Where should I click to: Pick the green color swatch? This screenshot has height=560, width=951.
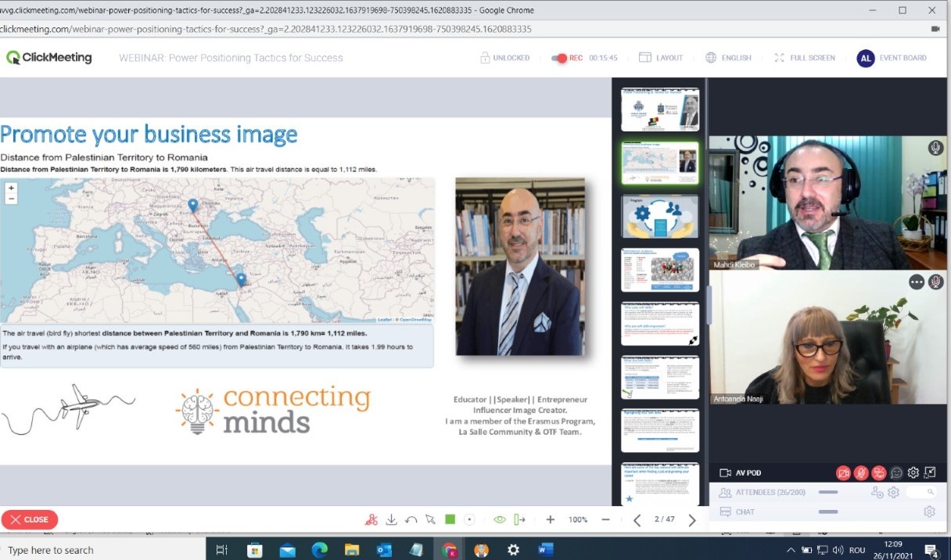[450, 519]
